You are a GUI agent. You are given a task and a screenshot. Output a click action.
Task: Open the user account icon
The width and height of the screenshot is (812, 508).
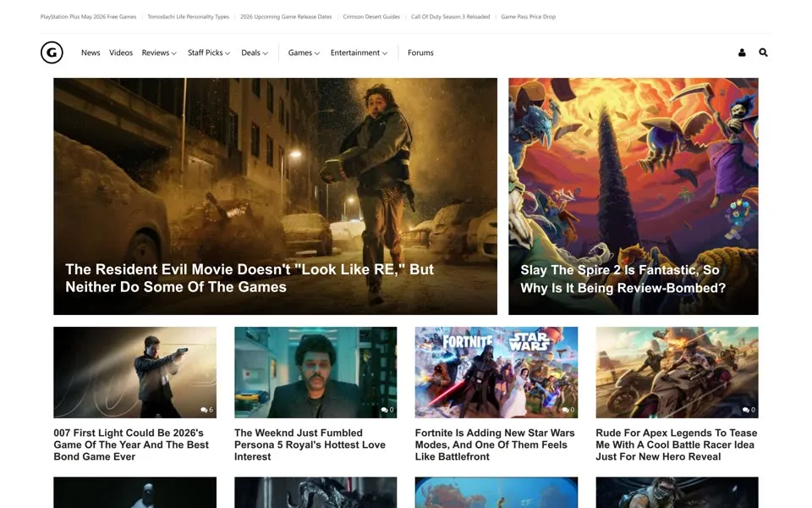[742, 52]
